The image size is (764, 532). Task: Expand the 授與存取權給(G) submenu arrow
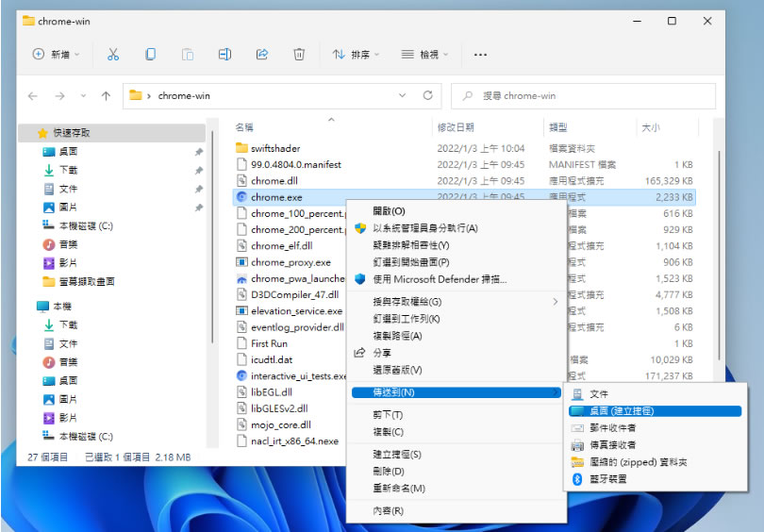[555, 302]
